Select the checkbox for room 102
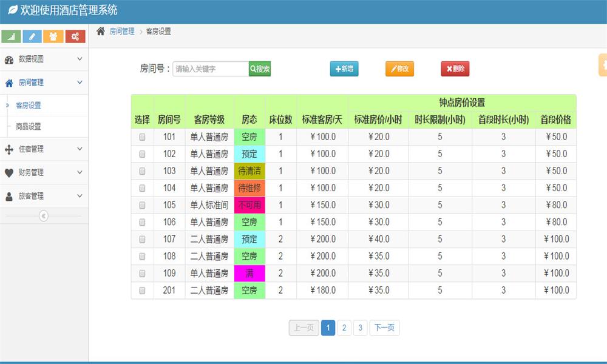 coord(142,154)
